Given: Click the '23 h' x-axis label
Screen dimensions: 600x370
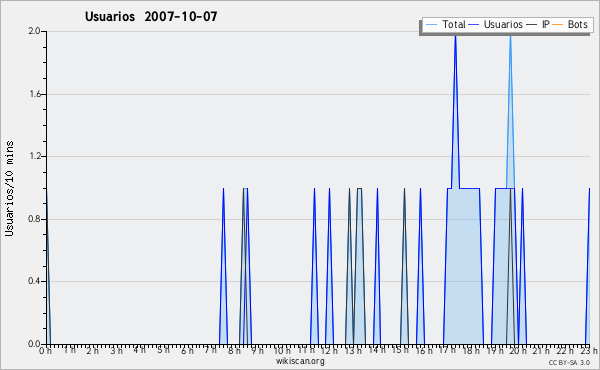Looking at the screenshot, I should point(589,350).
